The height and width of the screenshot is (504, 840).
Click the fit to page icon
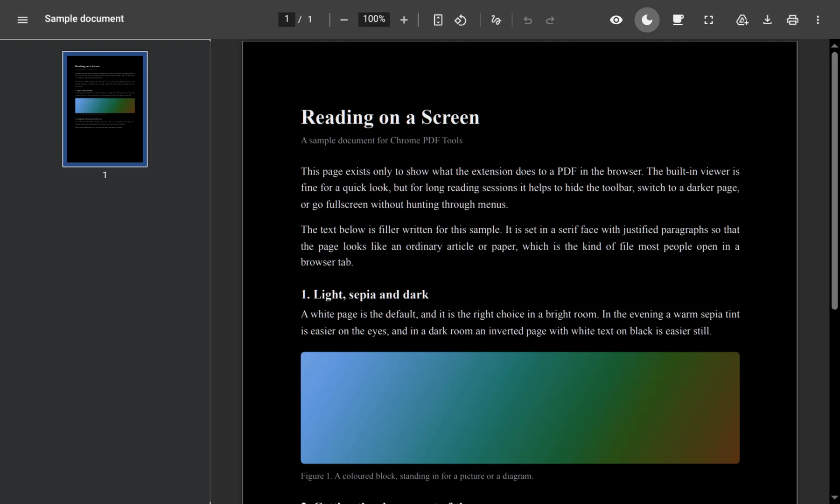point(438,20)
